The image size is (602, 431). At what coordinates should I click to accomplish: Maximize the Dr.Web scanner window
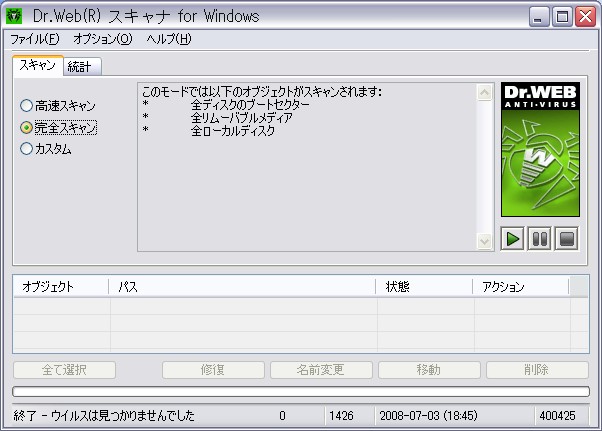point(562,17)
